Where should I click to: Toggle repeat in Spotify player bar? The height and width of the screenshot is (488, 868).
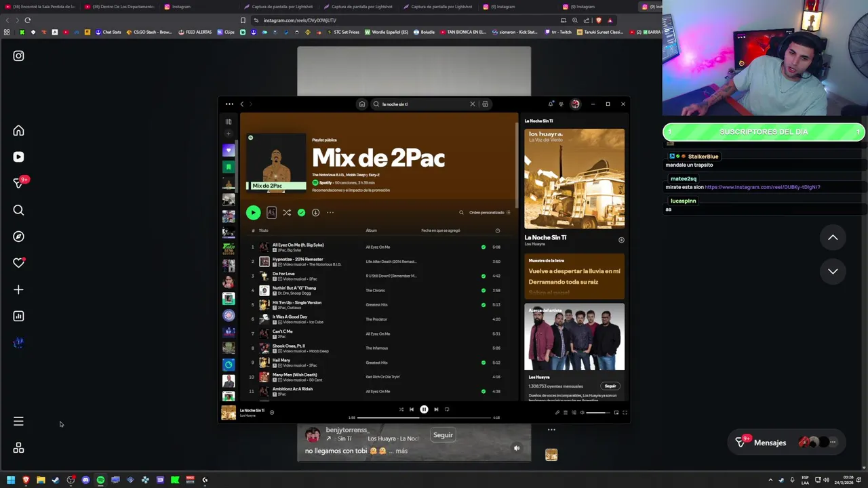pos(447,409)
